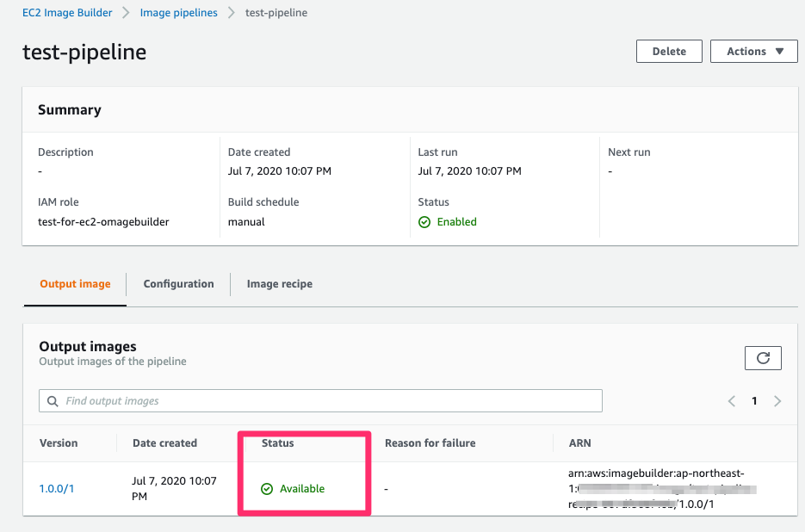Open the Image pipelines breadcrumb link
The height and width of the screenshot is (532, 805).
coord(179,13)
